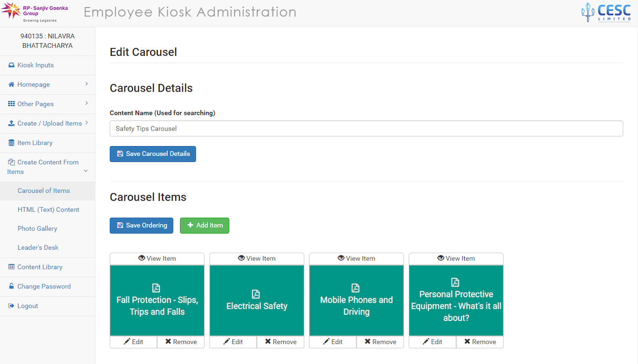The width and height of the screenshot is (638, 364).
Task: Click the CESC Limited logo
Action: 606,13
